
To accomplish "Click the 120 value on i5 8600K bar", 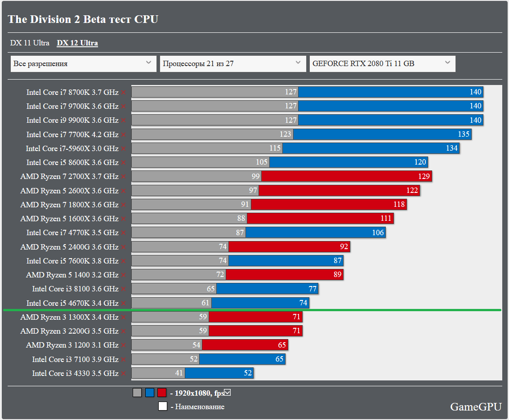I will coord(420,162).
